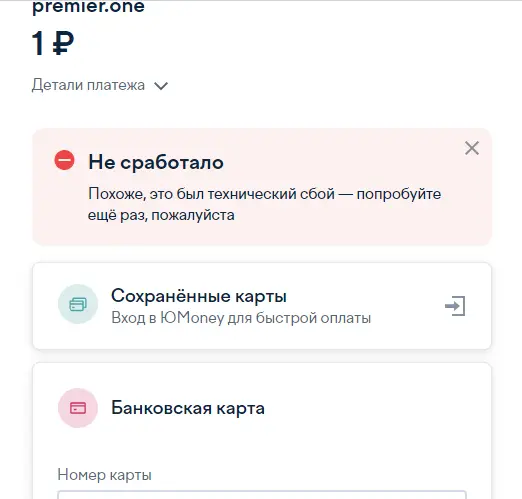Click the premier.one merchant title
Image resolution: width=522 pixels, height=499 pixels.
pos(88,7)
